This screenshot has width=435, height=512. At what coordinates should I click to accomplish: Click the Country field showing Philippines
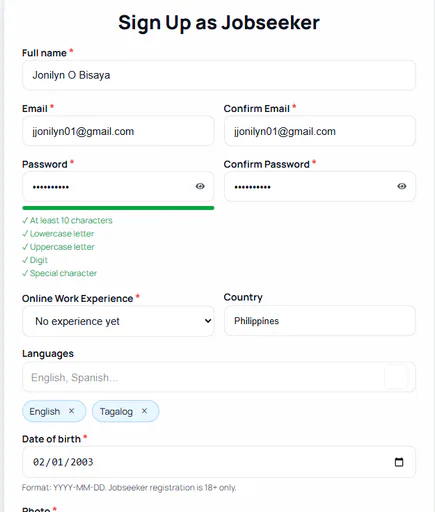point(320,321)
